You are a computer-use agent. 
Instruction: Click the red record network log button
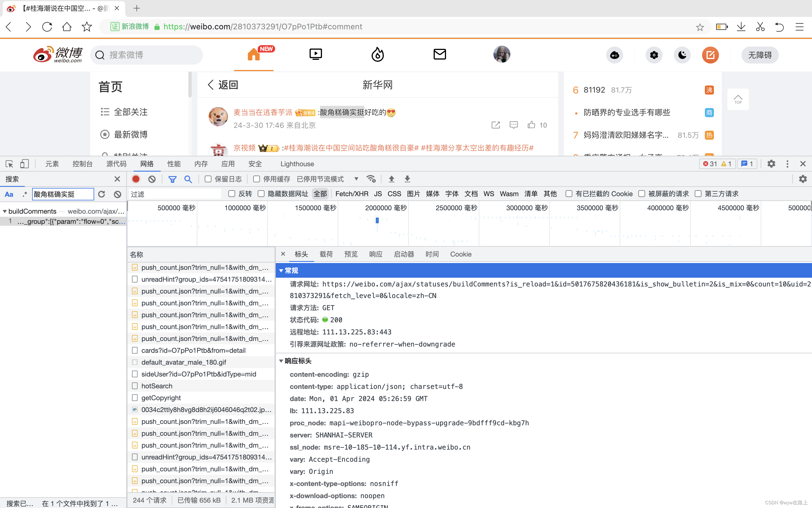(136, 179)
